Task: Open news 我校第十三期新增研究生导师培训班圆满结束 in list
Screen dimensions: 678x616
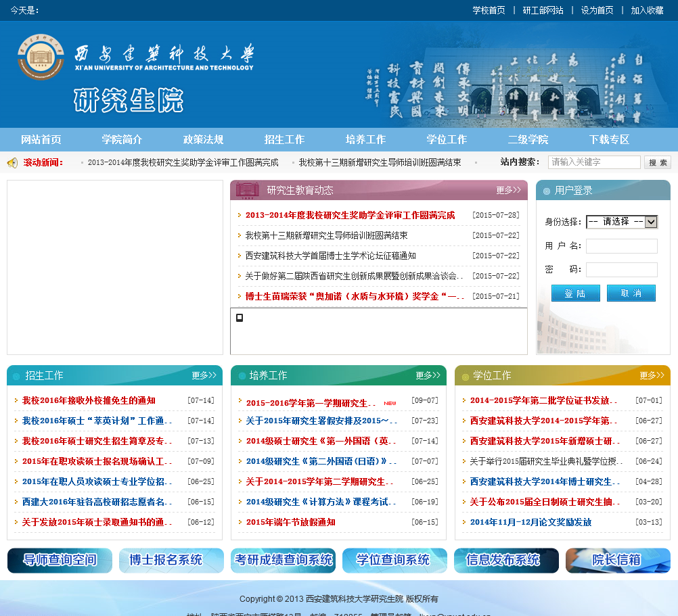Action: click(326, 235)
